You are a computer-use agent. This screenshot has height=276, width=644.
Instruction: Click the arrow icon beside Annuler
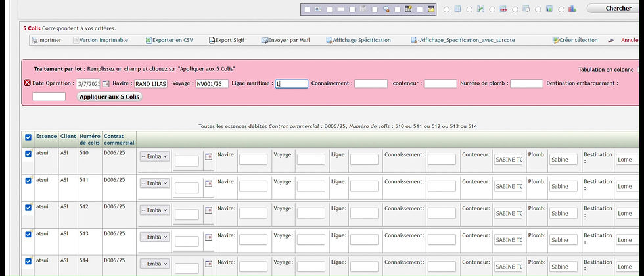point(610,40)
